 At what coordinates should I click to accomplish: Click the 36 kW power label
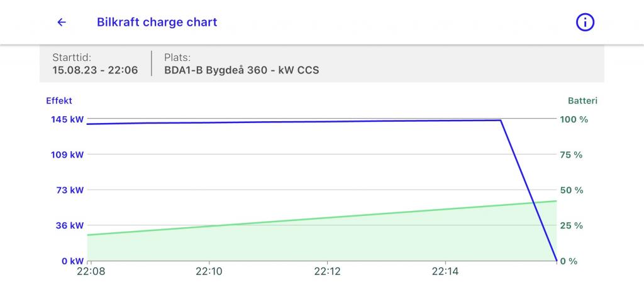tap(69, 225)
